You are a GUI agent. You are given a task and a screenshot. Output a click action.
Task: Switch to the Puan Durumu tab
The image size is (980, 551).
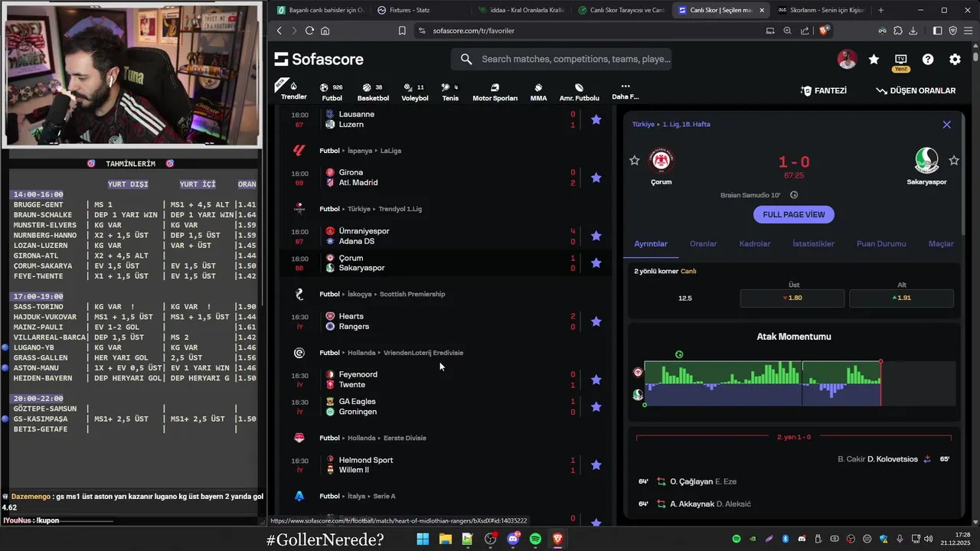pos(881,244)
